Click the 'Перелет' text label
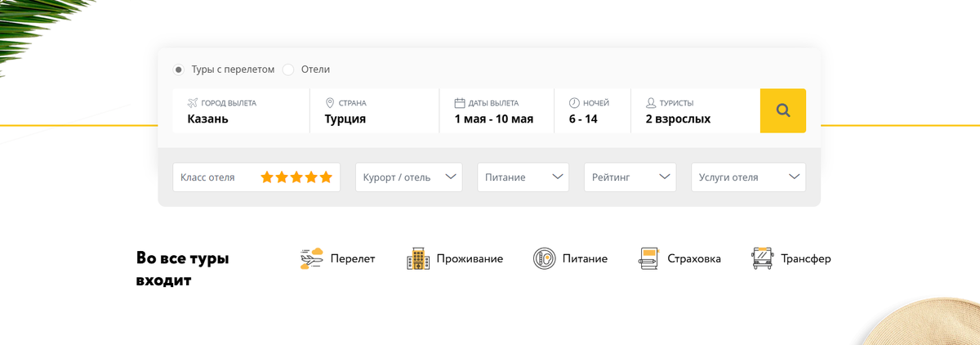The height and width of the screenshot is (345, 980). 353,259
